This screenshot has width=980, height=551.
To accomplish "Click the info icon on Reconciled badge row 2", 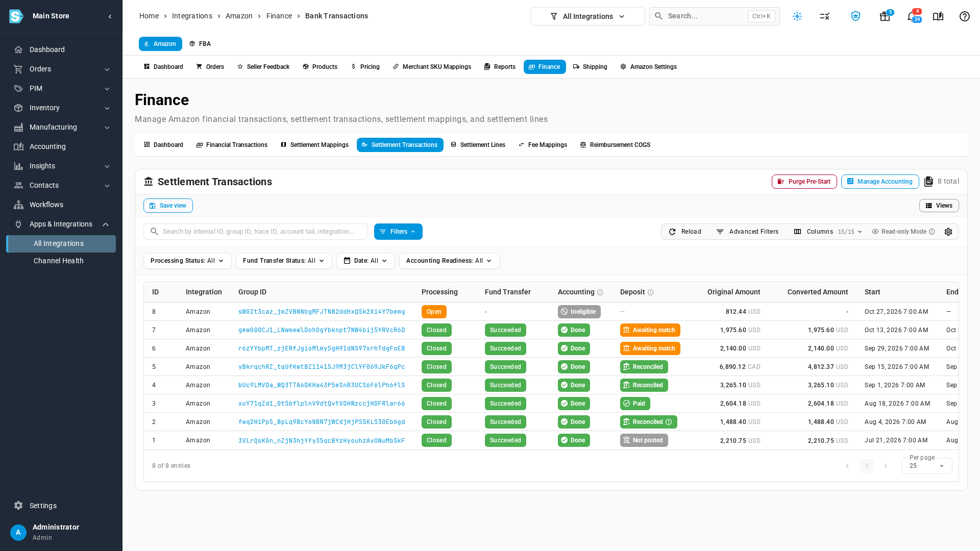I will pyautogui.click(x=669, y=422).
